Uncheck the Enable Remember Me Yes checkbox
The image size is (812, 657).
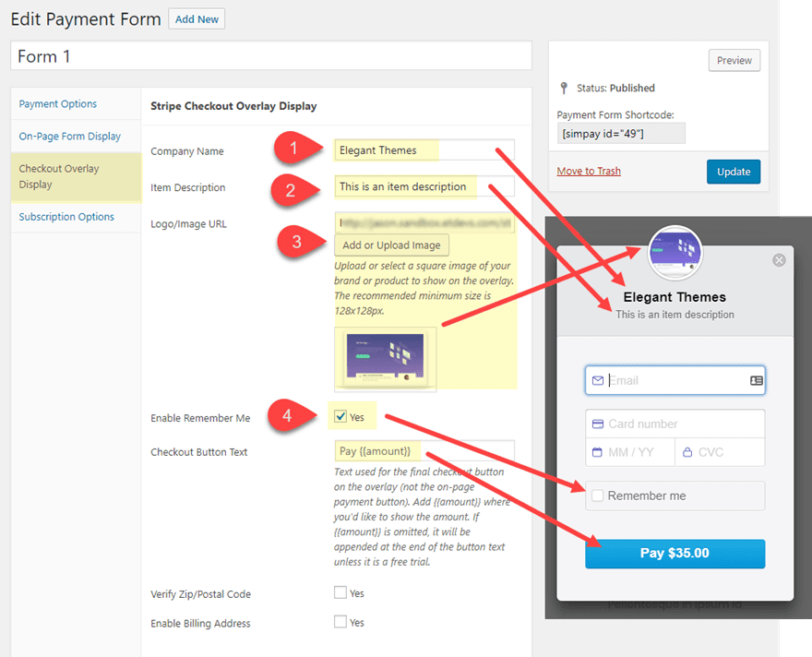(339, 415)
